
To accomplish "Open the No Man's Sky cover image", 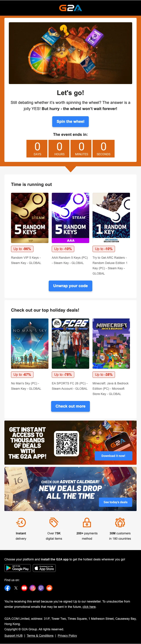I will point(30,343).
